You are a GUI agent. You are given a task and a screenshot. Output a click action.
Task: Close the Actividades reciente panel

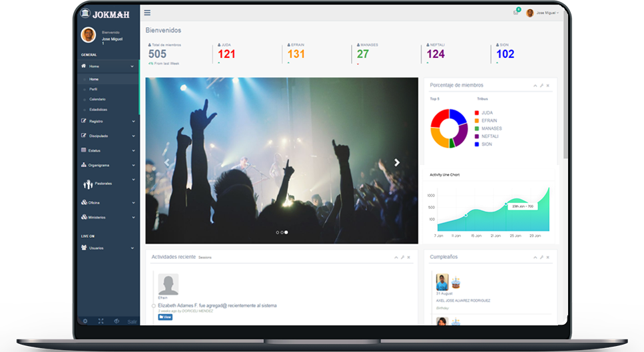pos(409,258)
